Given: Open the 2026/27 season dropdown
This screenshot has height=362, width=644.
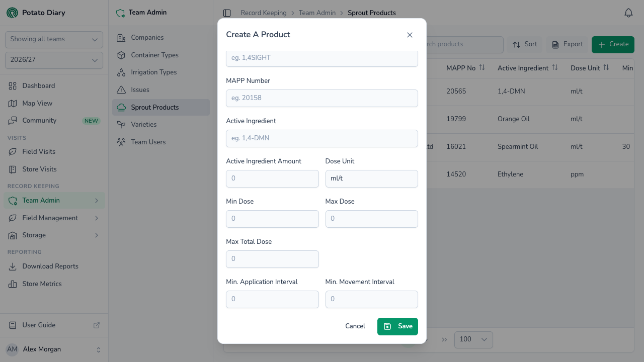Looking at the screenshot, I should [x=54, y=60].
